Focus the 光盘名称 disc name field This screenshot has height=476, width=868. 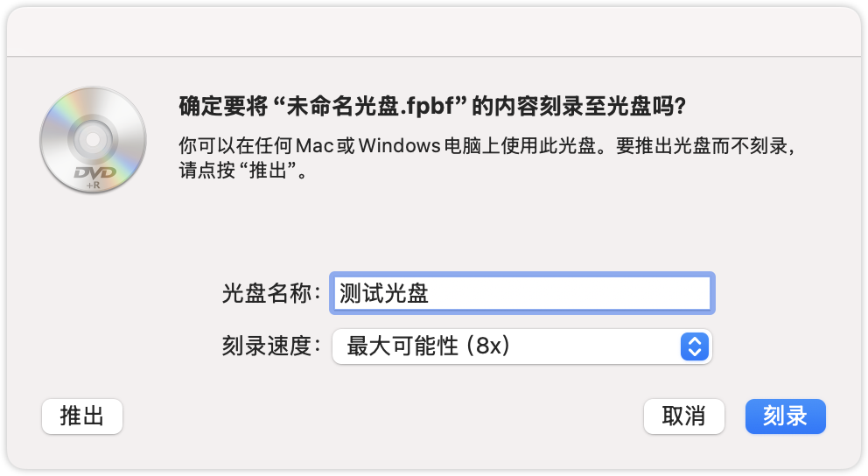pyautogui.click(x=521, y=293)
